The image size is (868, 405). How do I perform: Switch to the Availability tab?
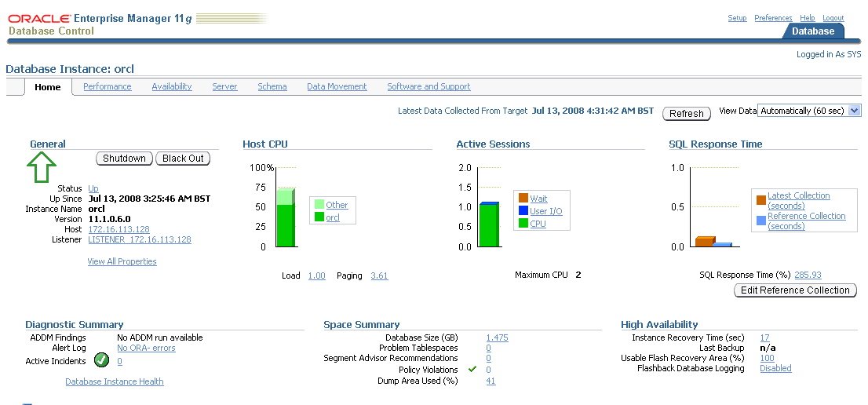click(172, 86)
